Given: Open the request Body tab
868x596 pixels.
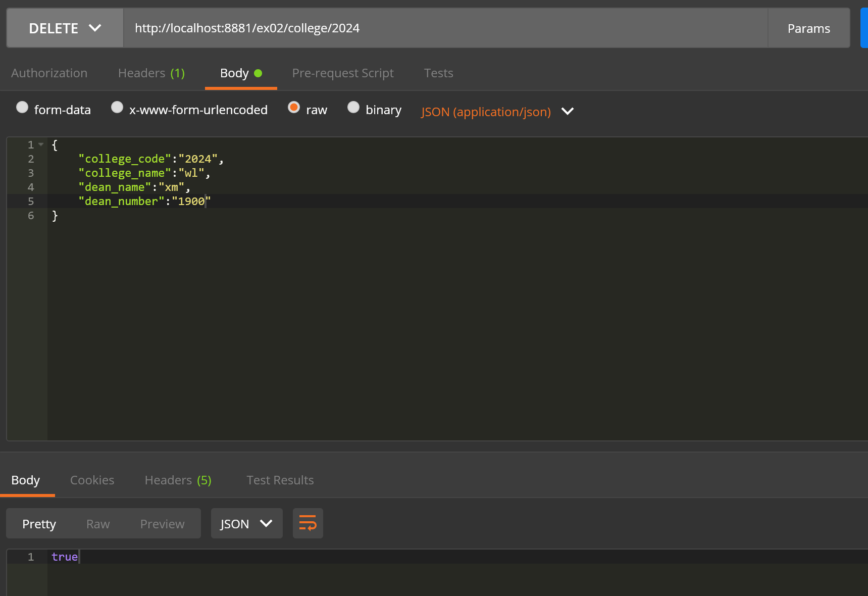Looking at the screenshot, I should pyautogui.click(x=241, y=73).
